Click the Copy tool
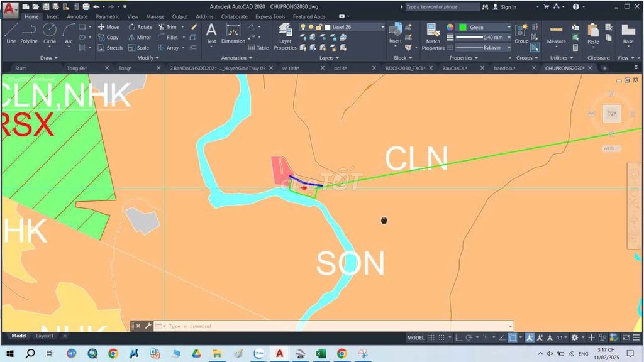 [108, 37]
